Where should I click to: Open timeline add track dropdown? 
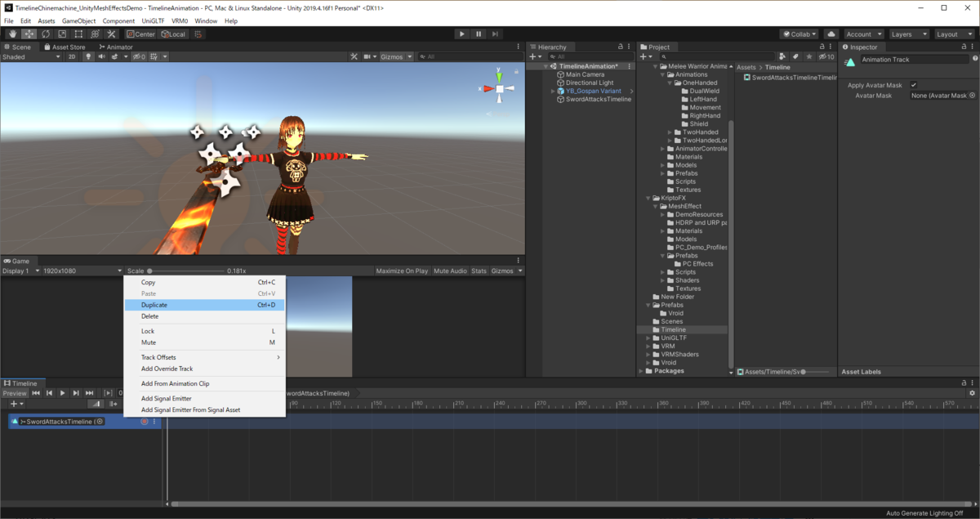point(16,404)
